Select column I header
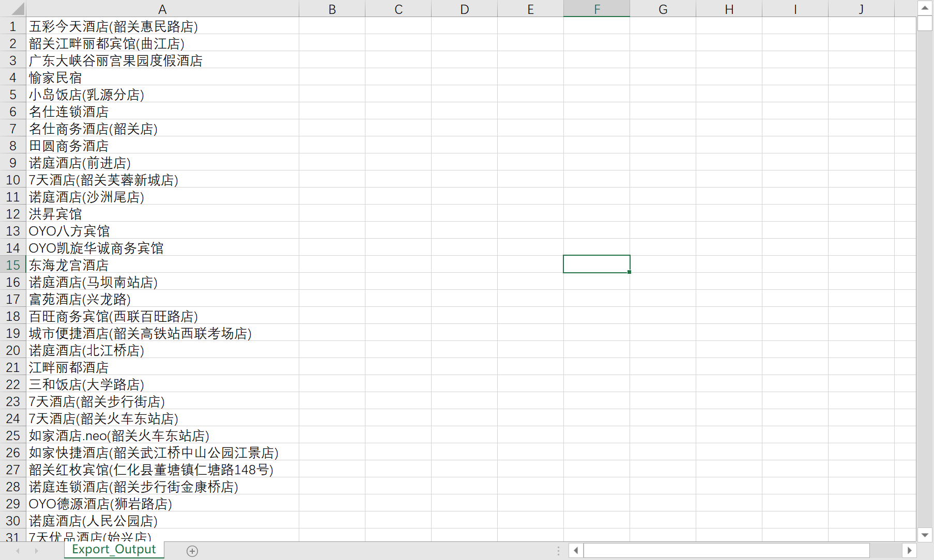934x560 pixels. pyautogui.click(x=795, y=9)
